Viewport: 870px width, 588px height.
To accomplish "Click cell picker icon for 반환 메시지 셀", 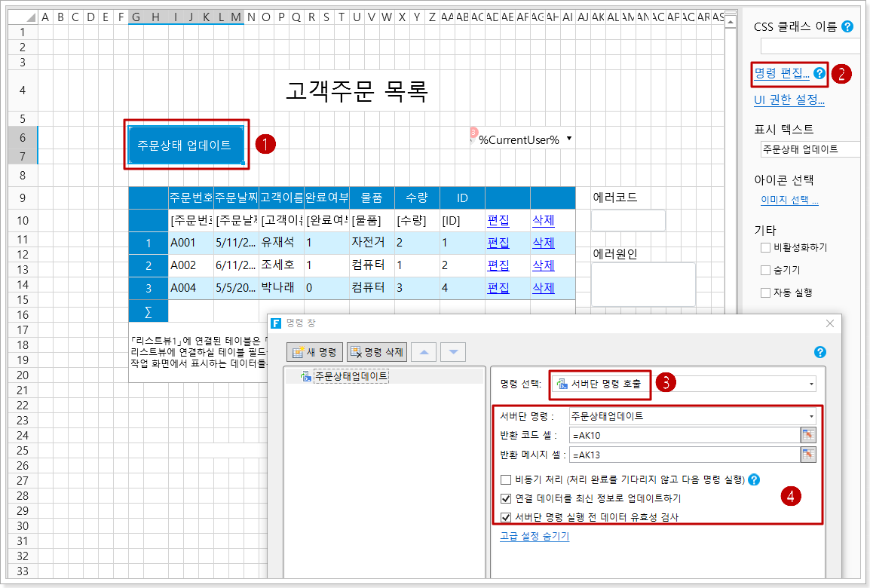I will [807, 455].
